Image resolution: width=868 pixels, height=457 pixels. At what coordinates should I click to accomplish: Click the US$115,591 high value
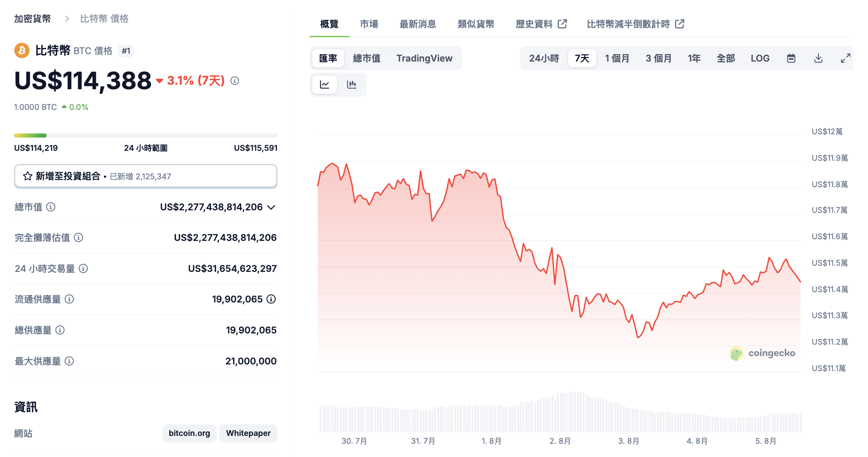click(x=256, y=148)
